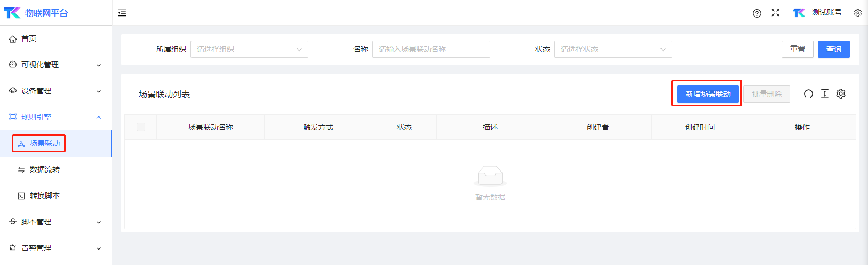Click the icon beside 脚本管理
868x265 pixels.
tap(13, 222)
